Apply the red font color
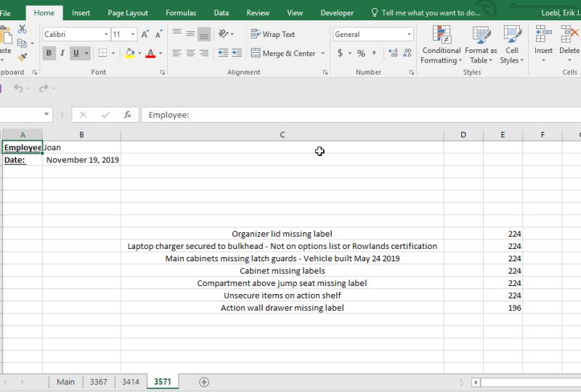Image resolution: width=581 pixels, height=392 pixels. coord(150,53)
